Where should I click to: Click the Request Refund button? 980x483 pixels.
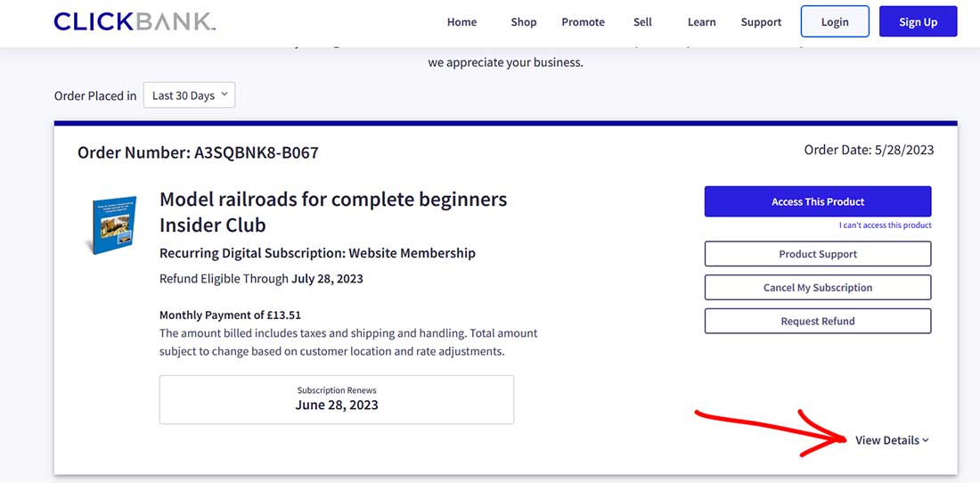tap(817, 321)
